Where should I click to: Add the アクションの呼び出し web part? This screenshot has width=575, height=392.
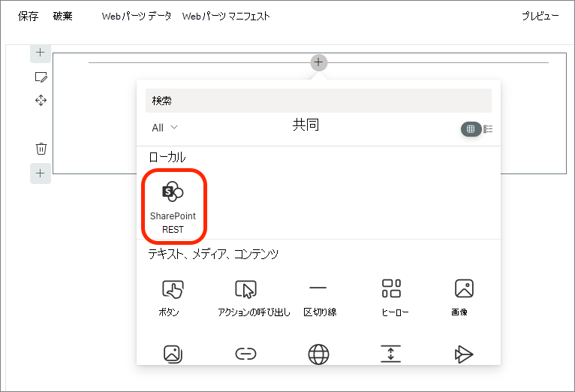[254, 298]
